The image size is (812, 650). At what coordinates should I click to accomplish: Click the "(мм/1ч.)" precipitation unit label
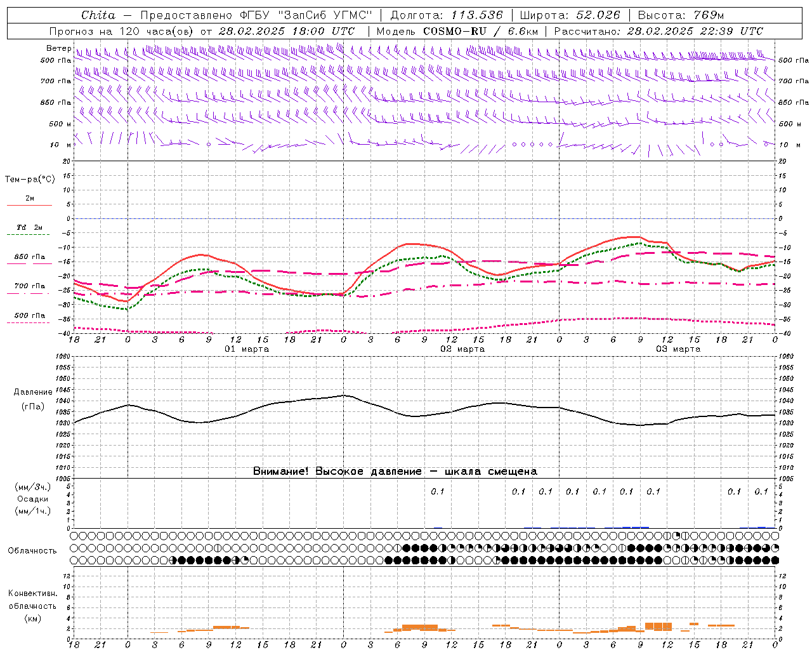(x=33, y=511)
